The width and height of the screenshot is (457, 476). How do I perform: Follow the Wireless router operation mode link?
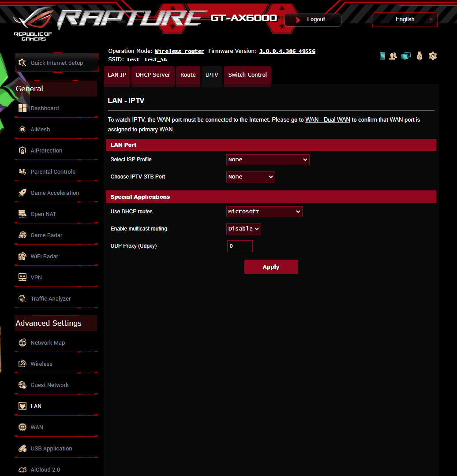point(179,51)
